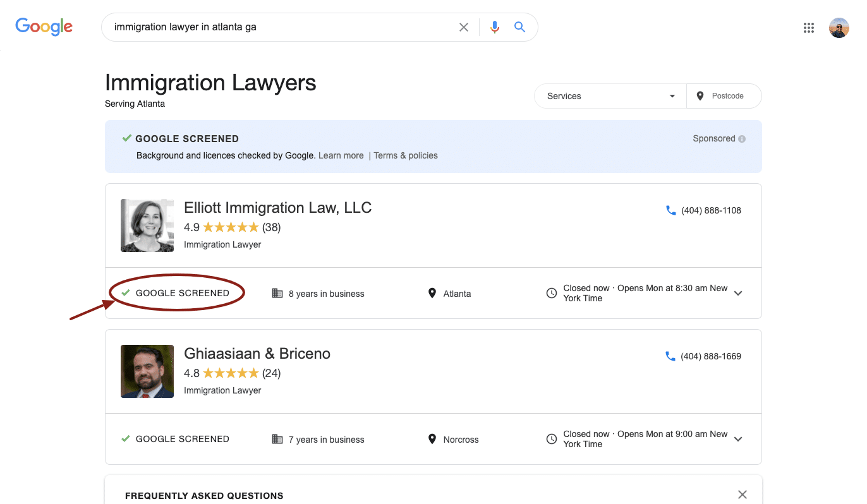Click the magnifying glass search icon

click(519, 27)
